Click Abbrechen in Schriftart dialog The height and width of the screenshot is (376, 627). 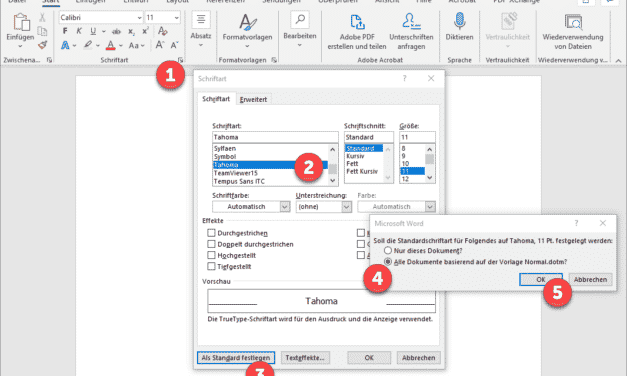[418, 358]
